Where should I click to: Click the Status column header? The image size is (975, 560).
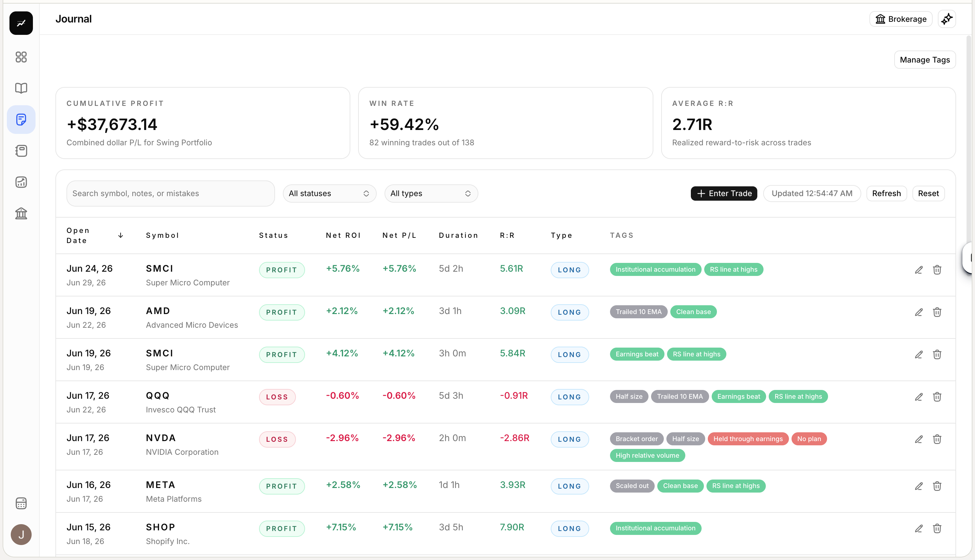coord(273,236)
